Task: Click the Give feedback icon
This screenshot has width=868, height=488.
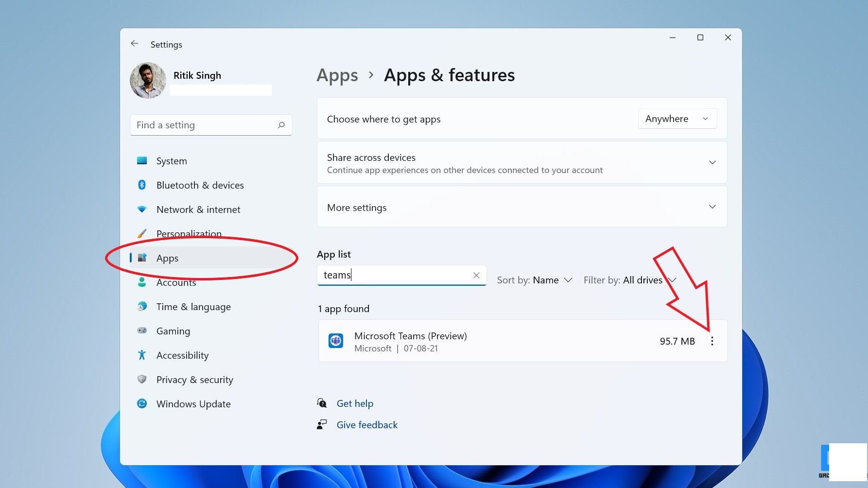Action: pos(322,424)
